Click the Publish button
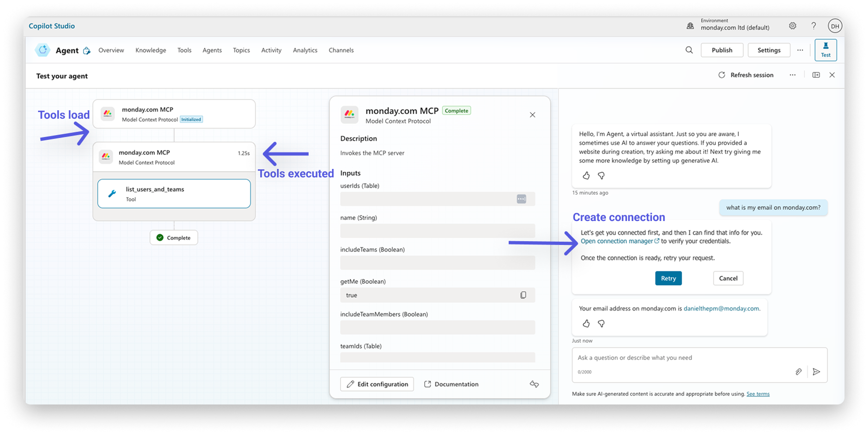868x435 pixels. tap(722, 50)
